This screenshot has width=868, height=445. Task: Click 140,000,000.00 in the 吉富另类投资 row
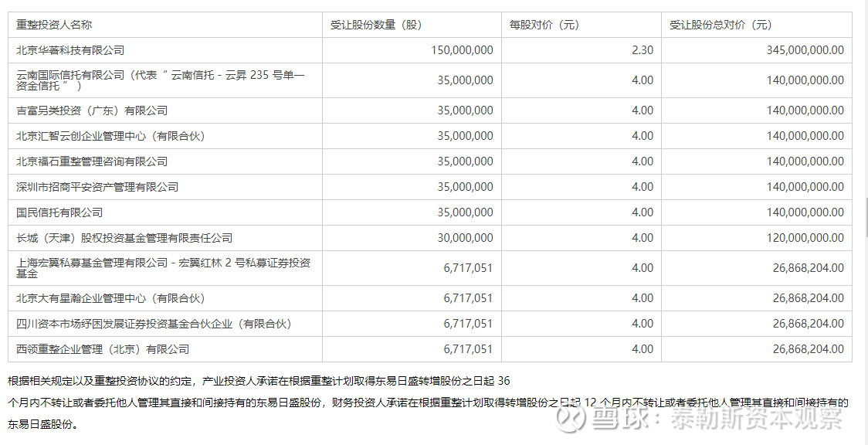point(805,110)
